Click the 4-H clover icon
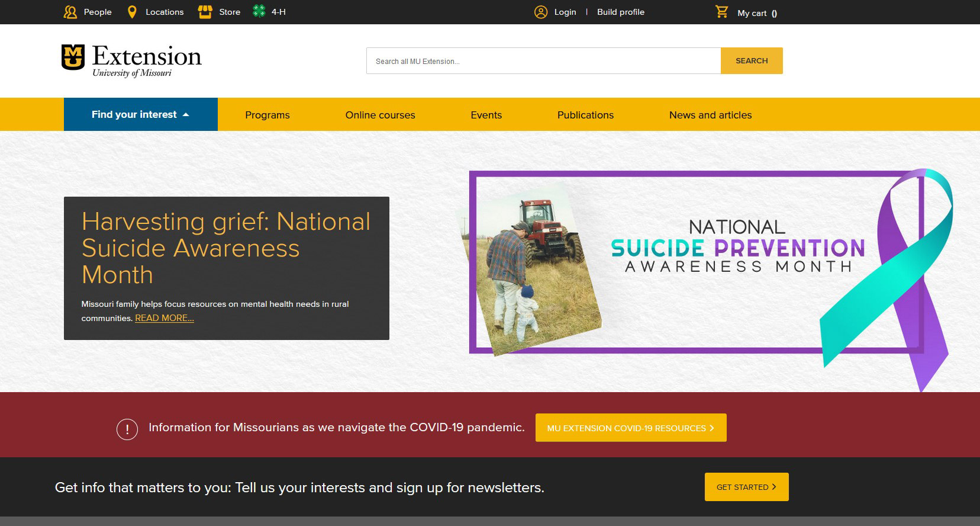The width and height of the screenshot is (980, 526). (259, 11)
